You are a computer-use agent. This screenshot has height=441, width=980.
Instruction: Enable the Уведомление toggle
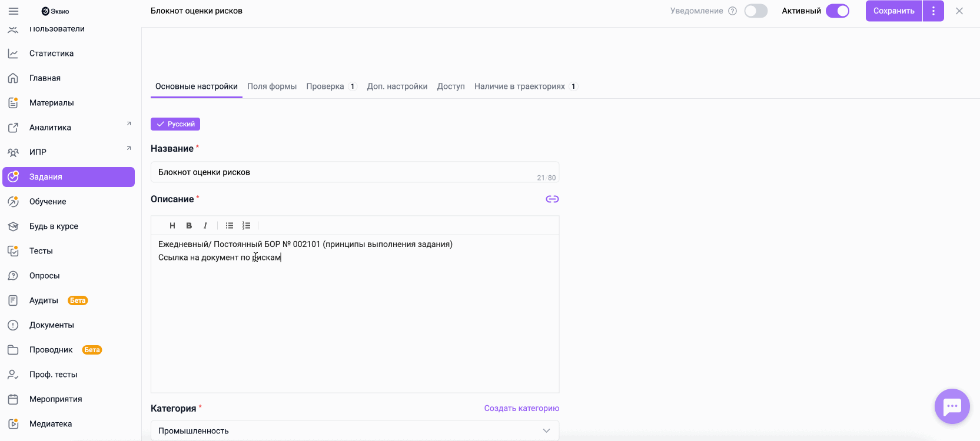(x=756, y=11)
